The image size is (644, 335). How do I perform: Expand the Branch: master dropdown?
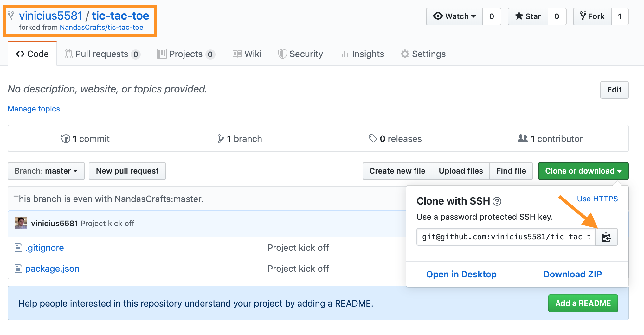click(x=46, y=171)
